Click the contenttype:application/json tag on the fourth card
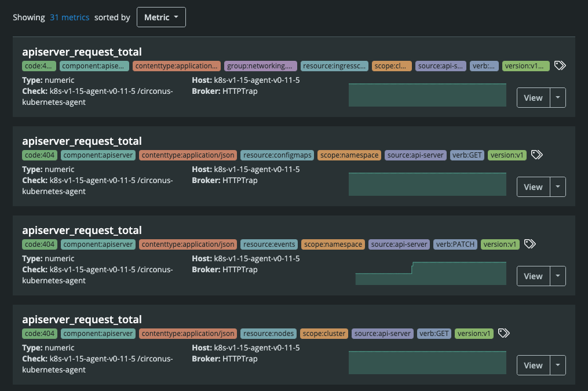 tap(188, 333)
